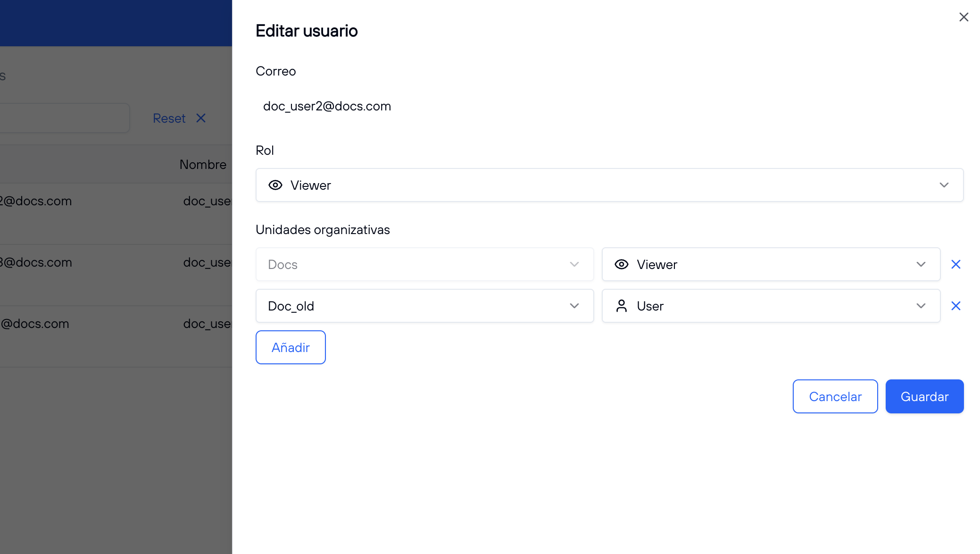
Task: Click the X icon next to Reset
Action: tap(201, 118)
